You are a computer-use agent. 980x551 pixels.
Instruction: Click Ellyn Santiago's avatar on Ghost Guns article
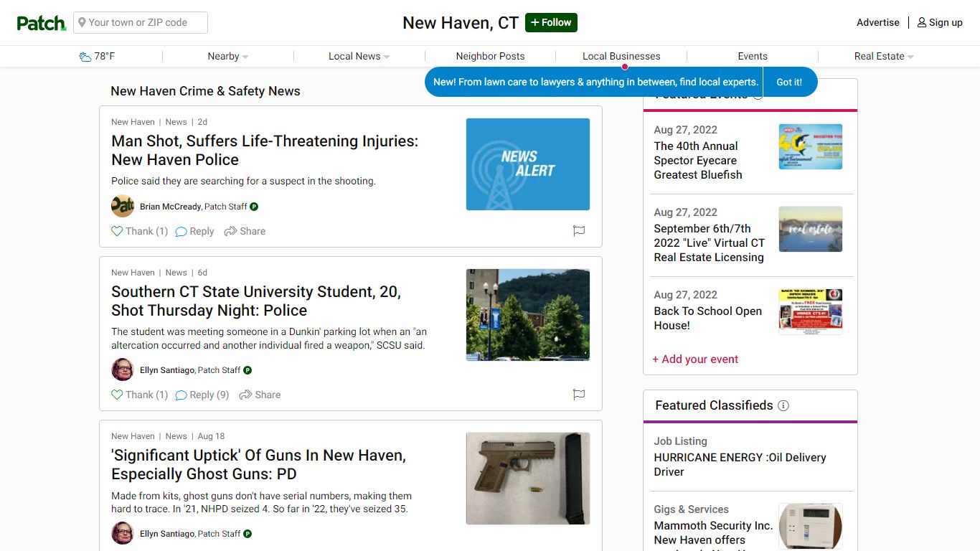click(123, 533)
